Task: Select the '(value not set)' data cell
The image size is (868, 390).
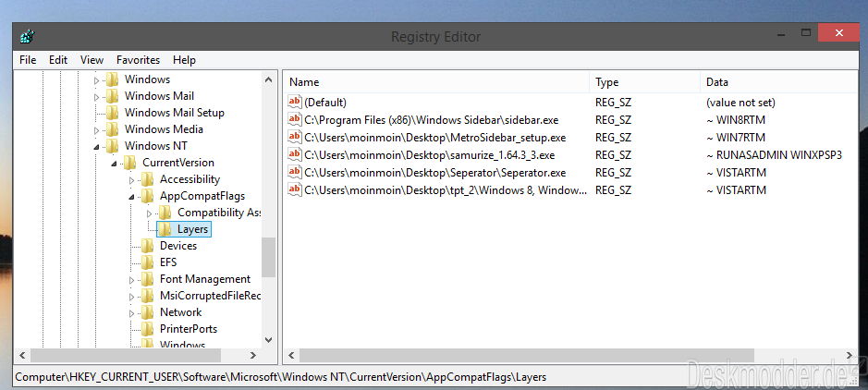Action: tap(740, 103)
